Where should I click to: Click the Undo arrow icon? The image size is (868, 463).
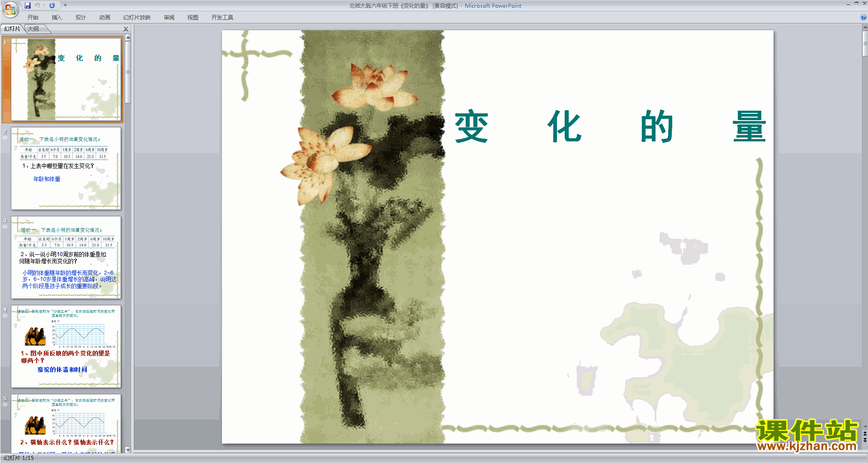click(38, 5)
